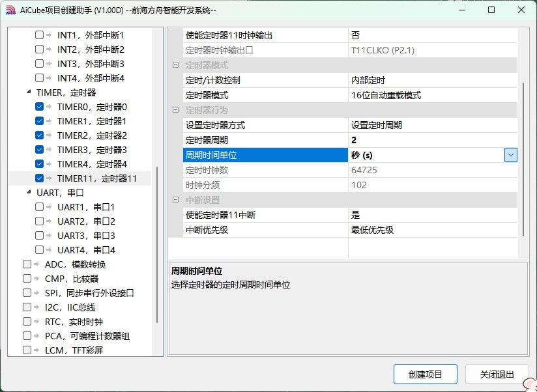Click the left tree panel vertical scrollbar
Screen dimensions: 537x392
[157, 245]
